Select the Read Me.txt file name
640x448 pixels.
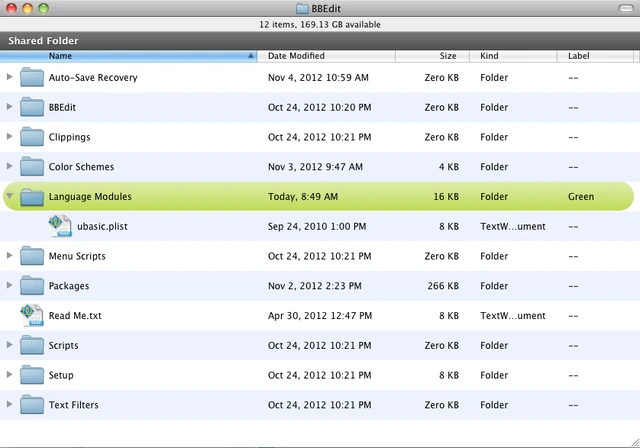[x=75, y=316]
